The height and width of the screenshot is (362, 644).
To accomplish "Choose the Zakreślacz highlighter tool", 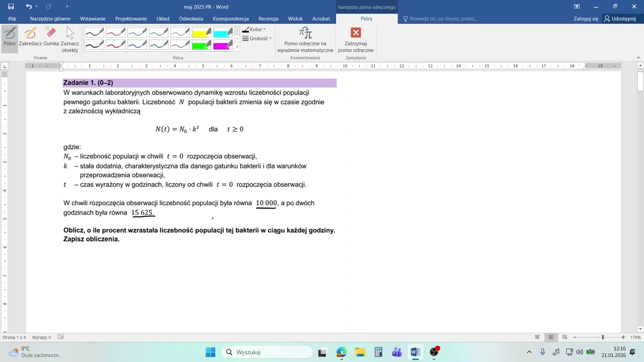I will coord(30,38).
